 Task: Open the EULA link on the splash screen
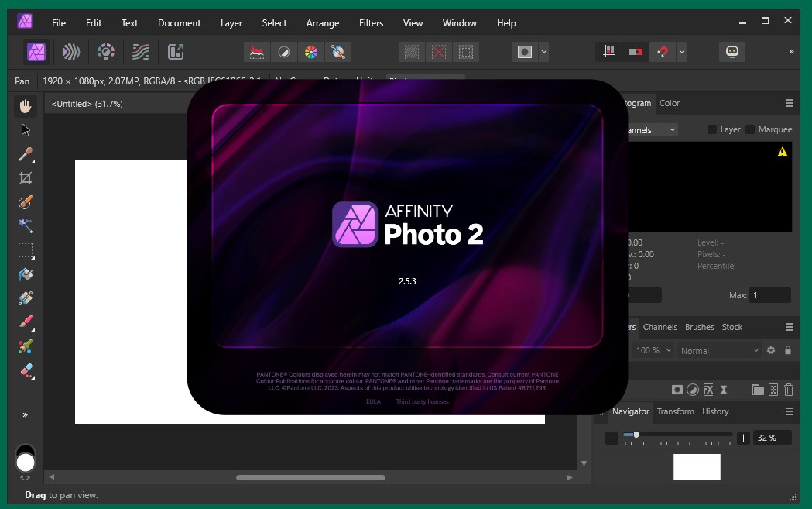pyautogui.click(x=373, y=402)
